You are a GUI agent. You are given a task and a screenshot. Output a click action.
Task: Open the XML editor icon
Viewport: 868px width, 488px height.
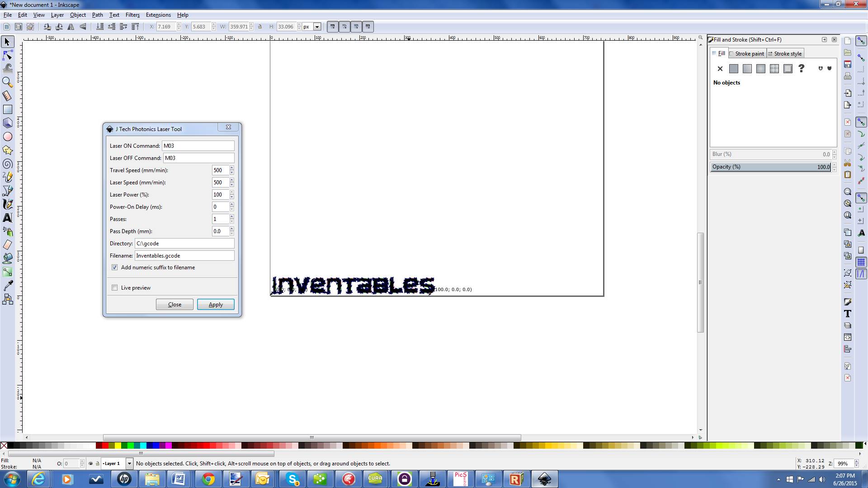pos(848,337)
